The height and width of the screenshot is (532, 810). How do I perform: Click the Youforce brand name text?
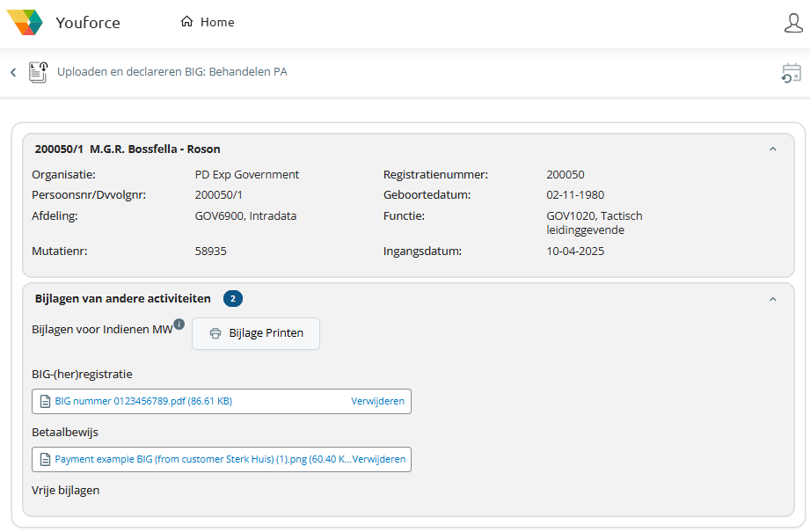click(x=87, y=23)
